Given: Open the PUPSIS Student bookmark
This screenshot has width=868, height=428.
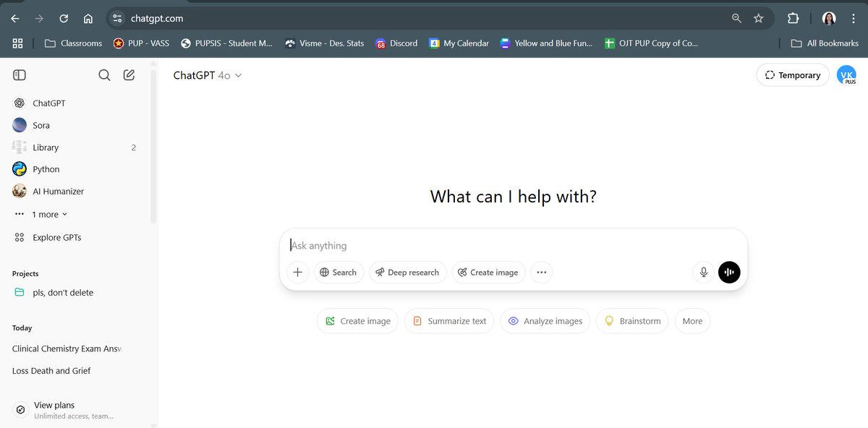Looking at the screenshot, I should pos(226,43).
